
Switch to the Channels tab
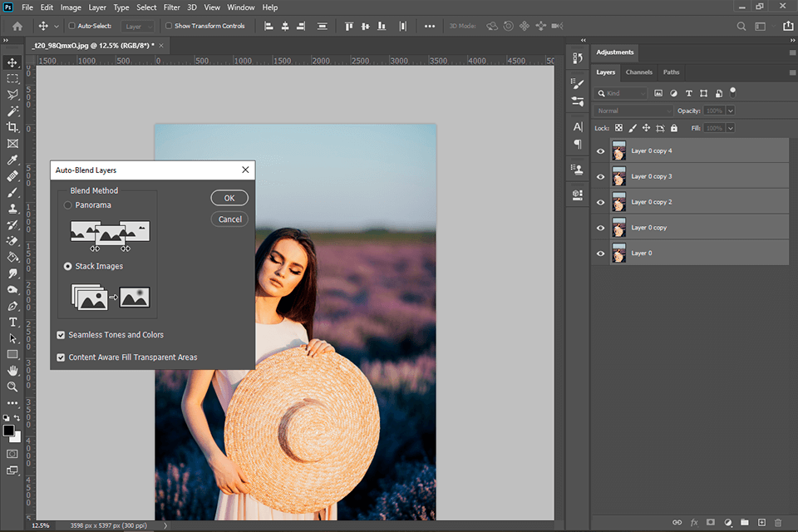[x=639, y=72]
